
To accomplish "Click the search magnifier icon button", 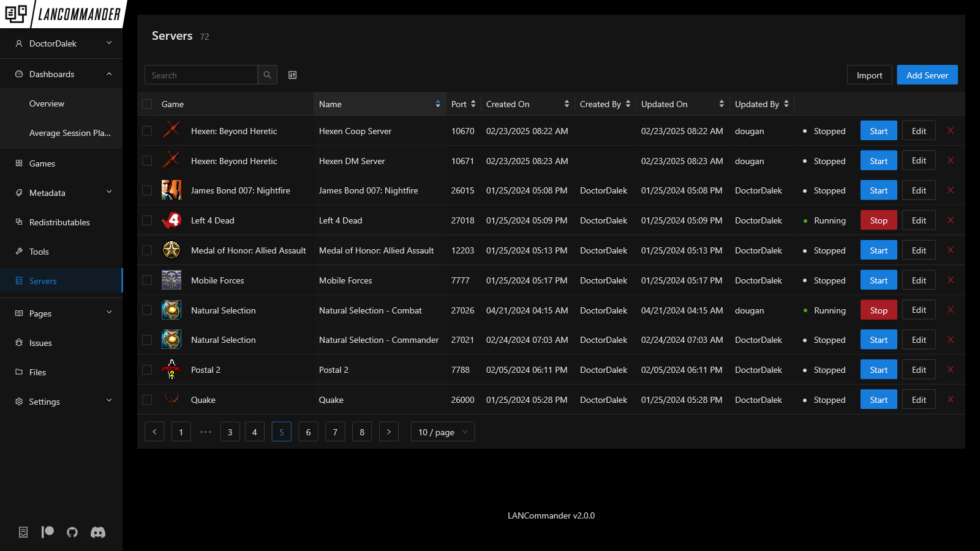I will pyautogui.click(x=268, y=75).
